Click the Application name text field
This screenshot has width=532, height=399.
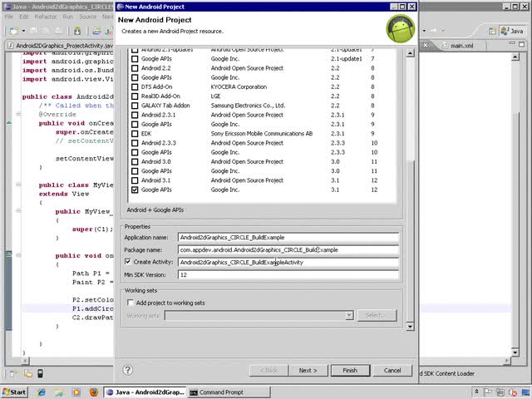click(x=288, y=237)
